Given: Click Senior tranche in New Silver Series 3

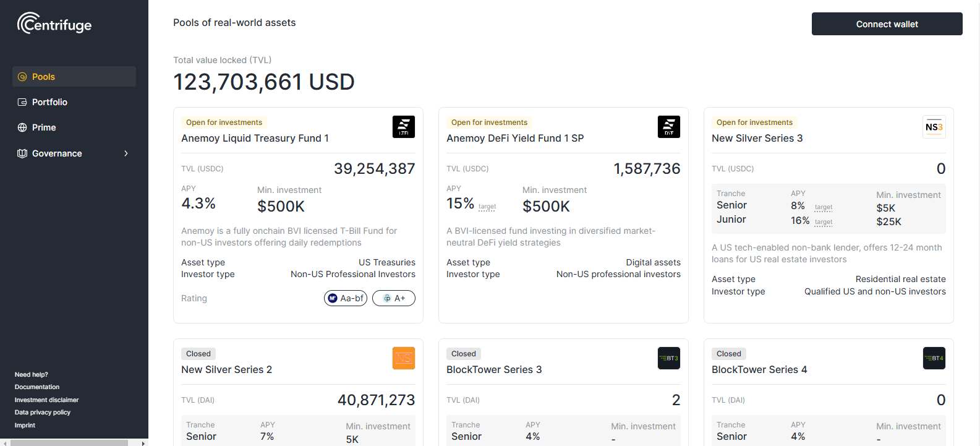Looking at the screenshot, I should (731, 205).
